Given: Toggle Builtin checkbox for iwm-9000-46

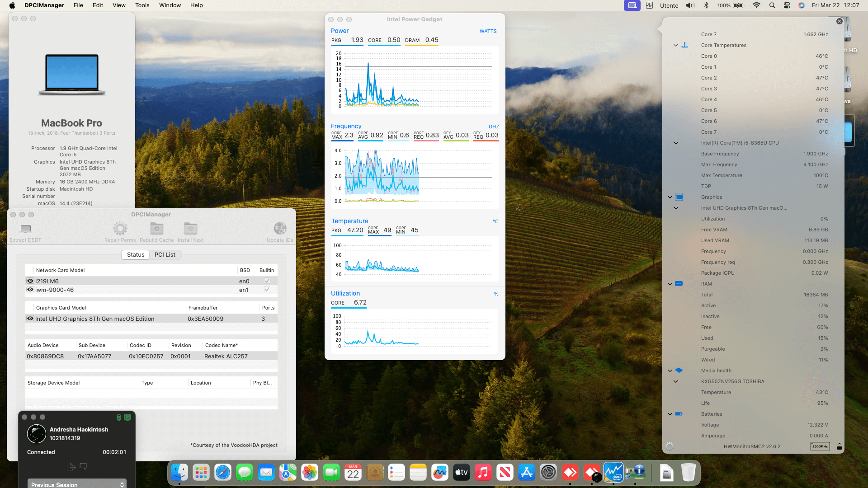Looking at the screenshot, I should click(267, 289).
